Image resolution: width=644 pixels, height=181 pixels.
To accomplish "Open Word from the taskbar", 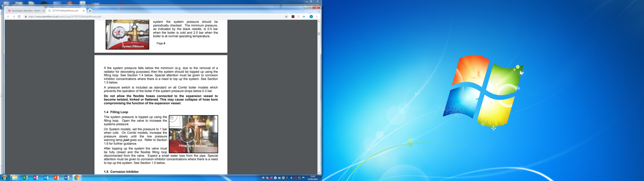I will click(x=67, y=177).
